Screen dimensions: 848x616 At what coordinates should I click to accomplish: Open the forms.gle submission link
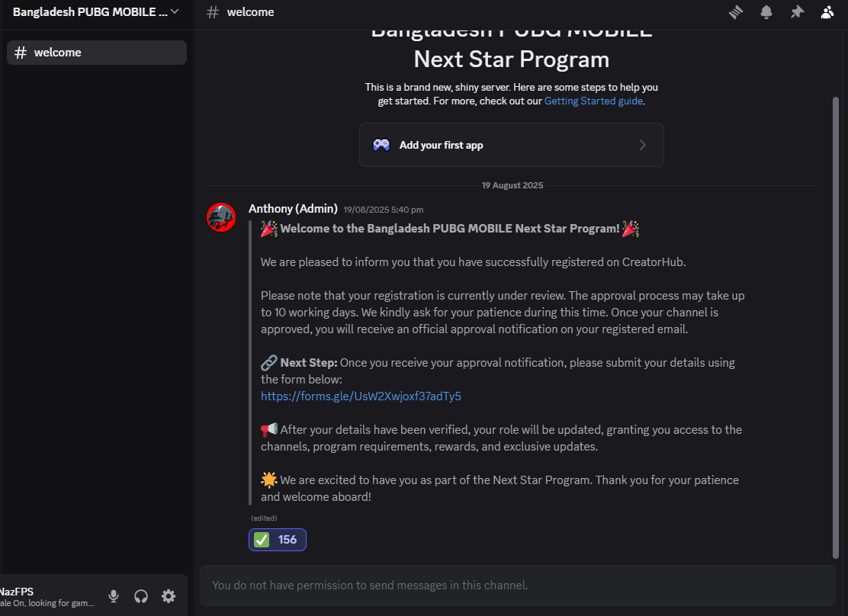pyautogui.click(x=361, y=396)
